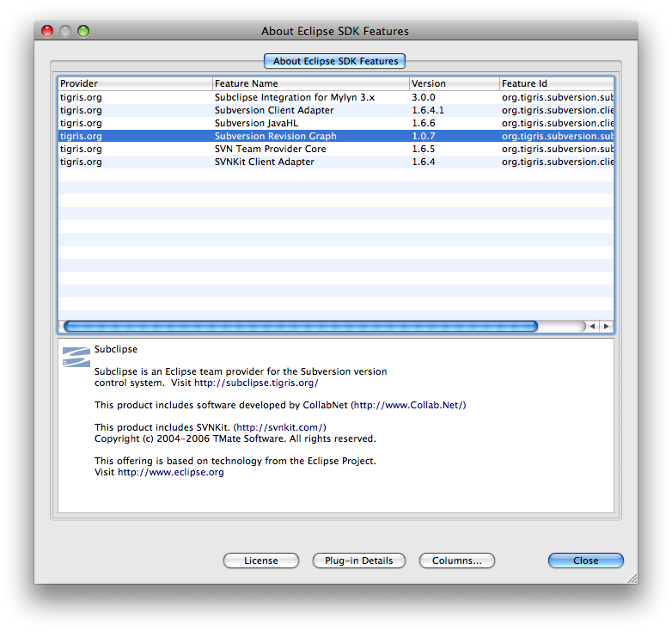The image size is (672, 631).
Task: Click feature id in Subversion JavaHL row
Action: pos(558,123)
